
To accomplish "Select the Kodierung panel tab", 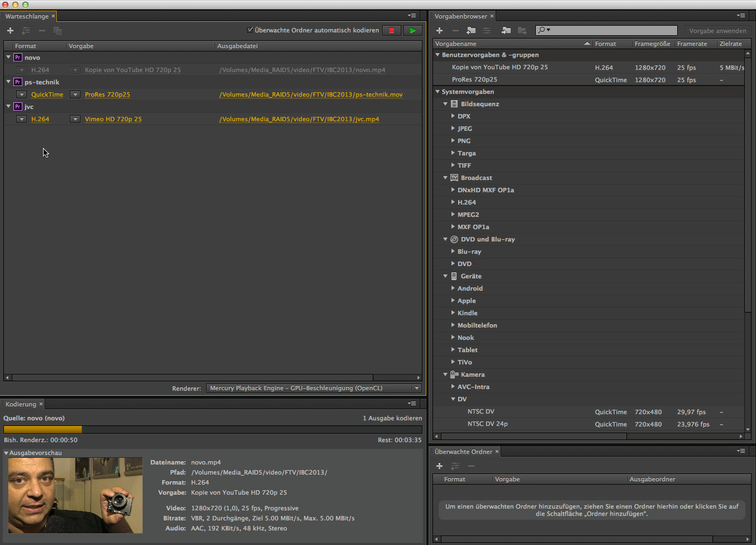I will (x=21, y=404).
